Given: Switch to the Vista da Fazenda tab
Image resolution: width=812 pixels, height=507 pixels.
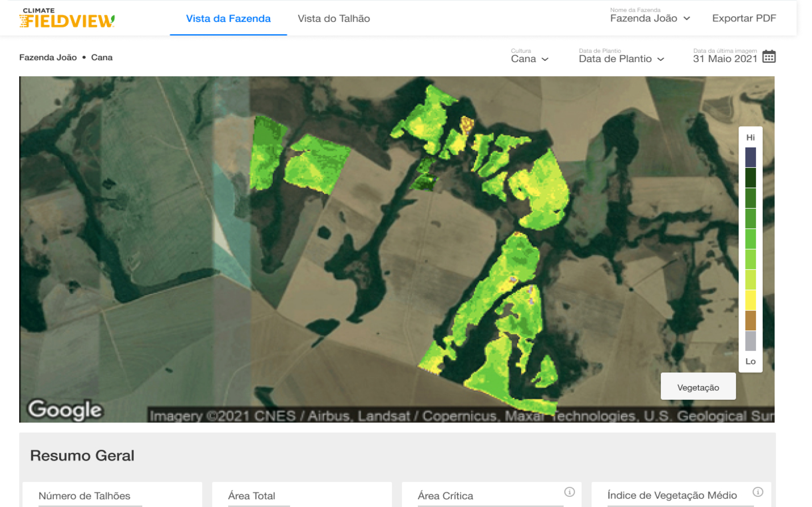Looking at the screenshot, I should click(228, 18).
